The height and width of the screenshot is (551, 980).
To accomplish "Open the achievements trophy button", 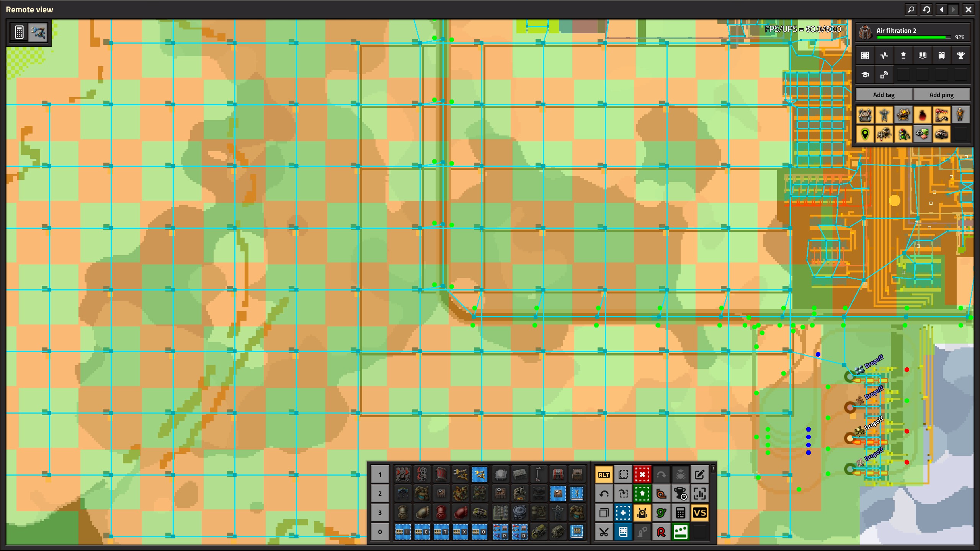I will [960, 55].
